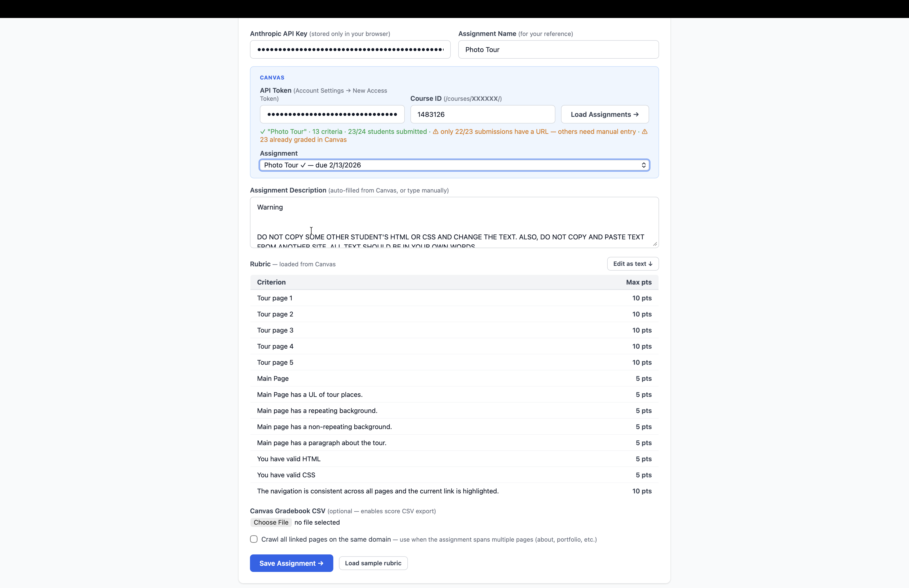Select the Tour page 1 rubric row
This screenshot has height=588, width=909.
click(454, 298)
